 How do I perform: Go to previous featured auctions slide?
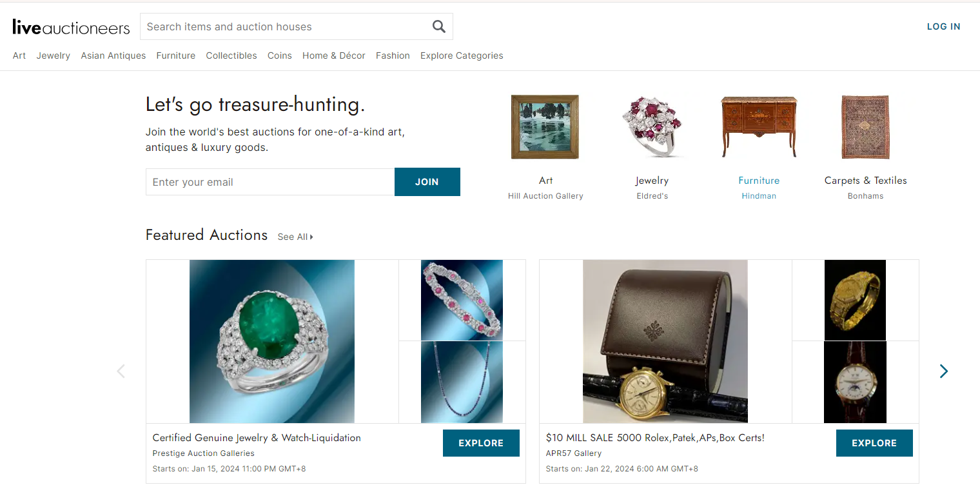(121, 371)
